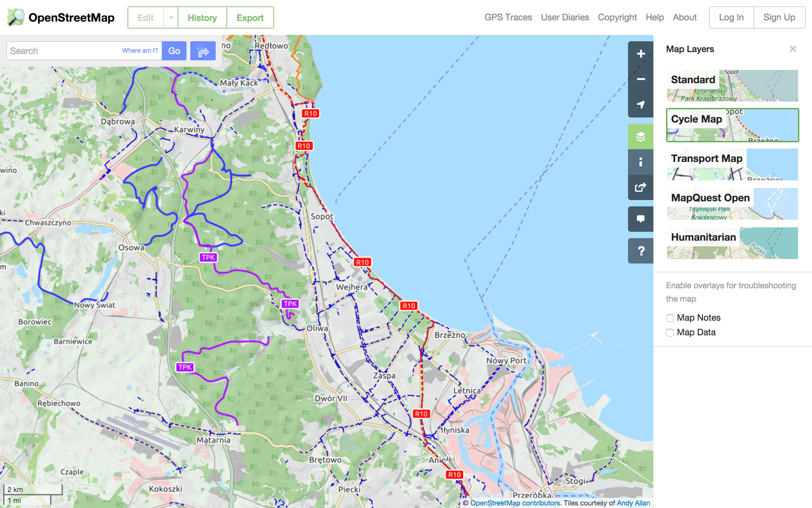Screen dimensions: 812x508
Task: Click the Stogi label on the map
Action: tap(575, 481)
